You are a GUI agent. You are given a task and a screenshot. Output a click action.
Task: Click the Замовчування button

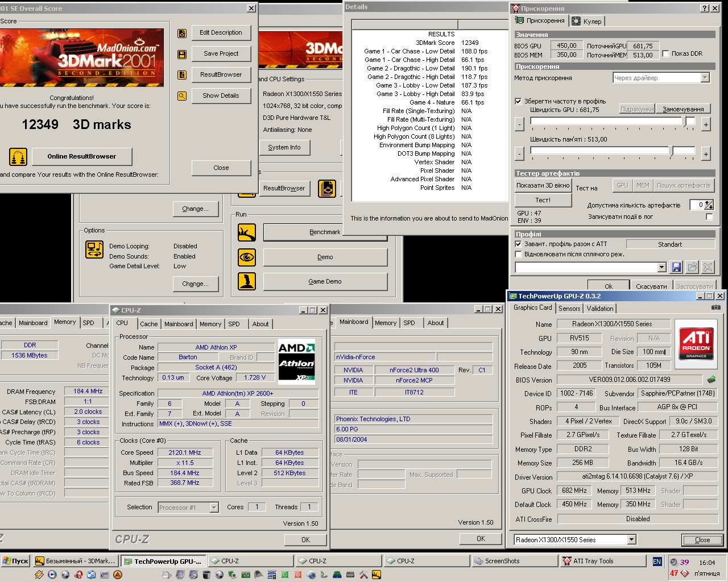click(x=683, y=109)
